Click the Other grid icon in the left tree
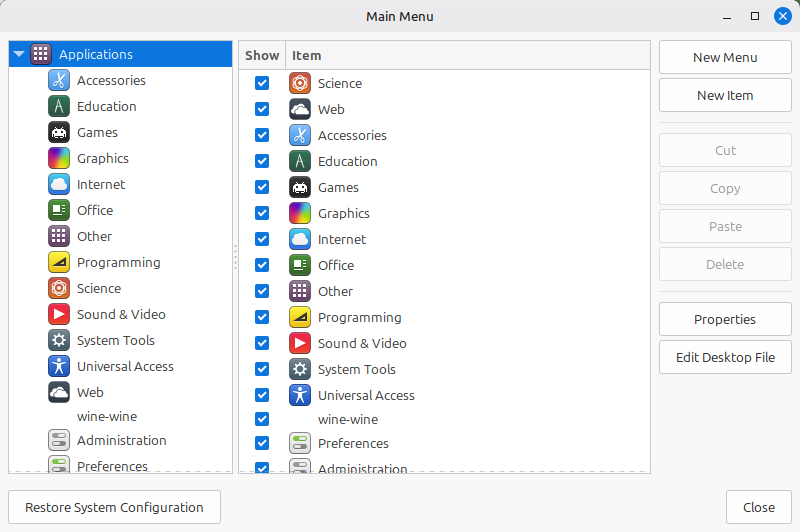Image resolution: width=800 pixels, height=532 pixels. click(x=59, y=236)
